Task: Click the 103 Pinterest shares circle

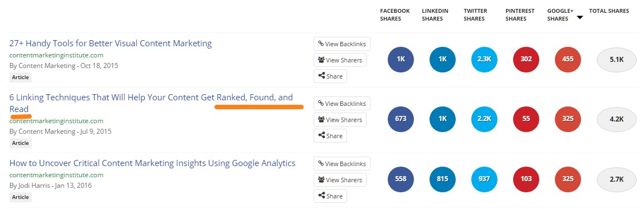Action: click(526, 179)
